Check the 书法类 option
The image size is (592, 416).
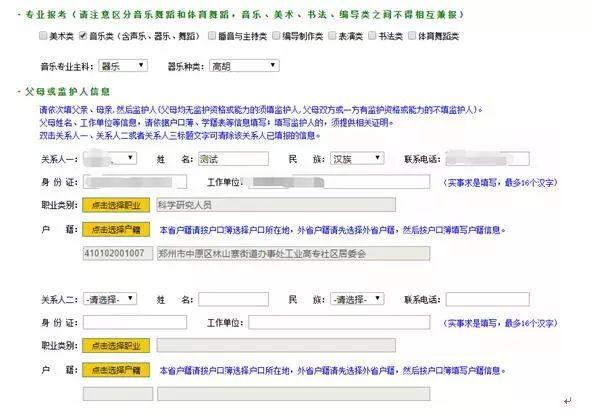372,36
